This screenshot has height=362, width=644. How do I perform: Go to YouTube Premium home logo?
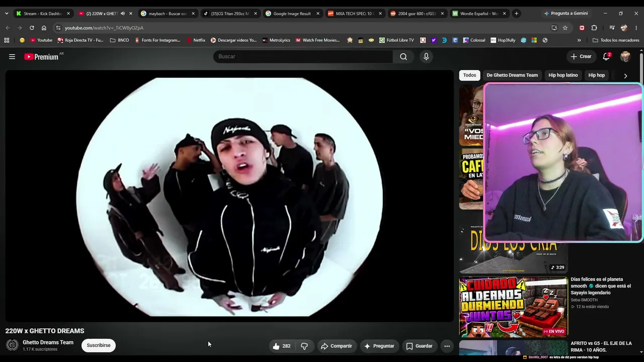(x=41, y=57)
